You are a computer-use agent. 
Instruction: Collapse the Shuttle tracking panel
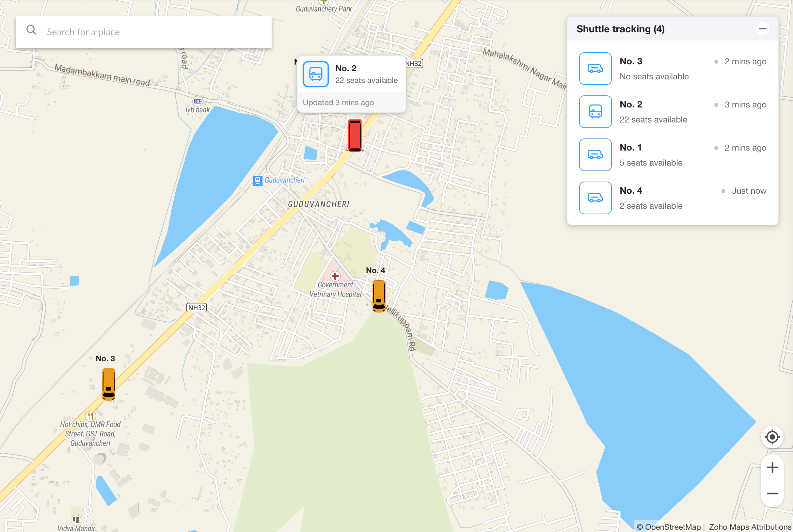coord(762,29)
